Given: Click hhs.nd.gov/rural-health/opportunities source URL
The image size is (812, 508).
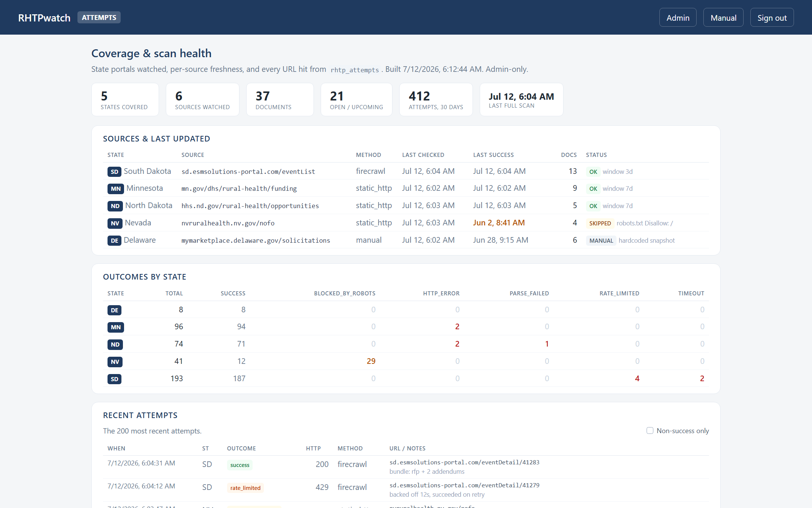Looking at the screenshot, I should (250, 206).
